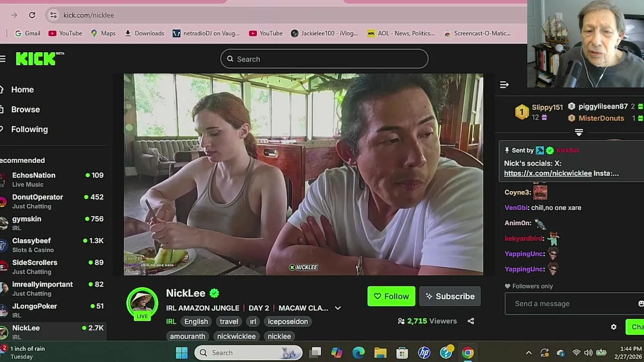This screenshot has height=362, width=644.
Task: Subscribe to NickLee
Action: [450, 296]
